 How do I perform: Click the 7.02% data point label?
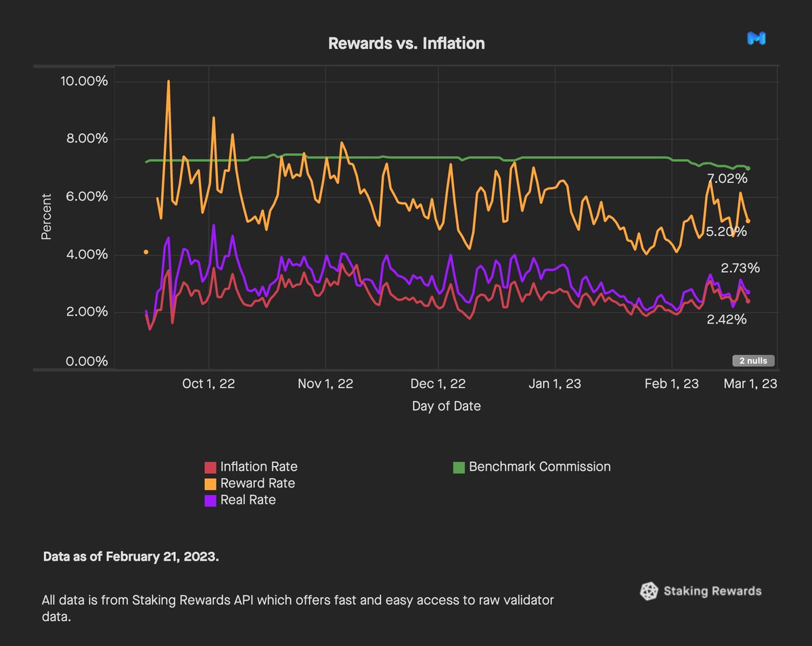[x=727, y=179]
